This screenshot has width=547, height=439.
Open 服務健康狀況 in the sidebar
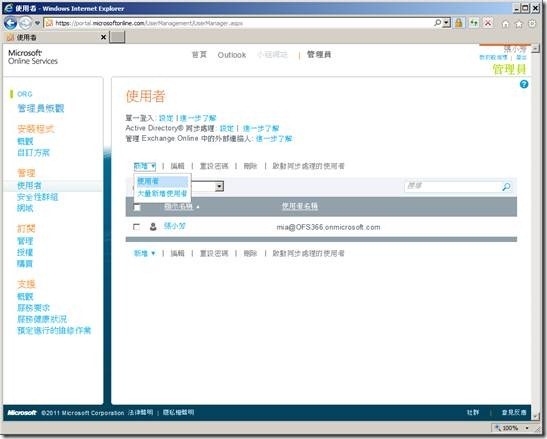click(42, 319)
